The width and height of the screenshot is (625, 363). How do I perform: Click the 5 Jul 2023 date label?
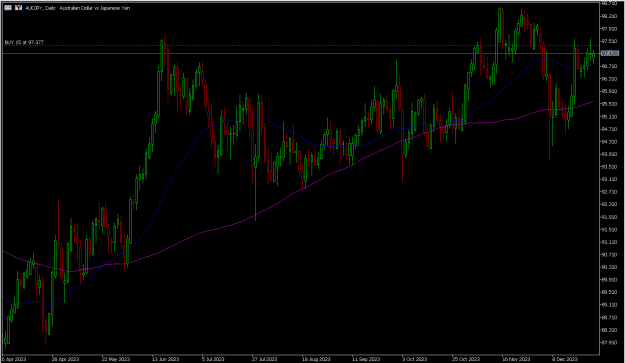213,359
